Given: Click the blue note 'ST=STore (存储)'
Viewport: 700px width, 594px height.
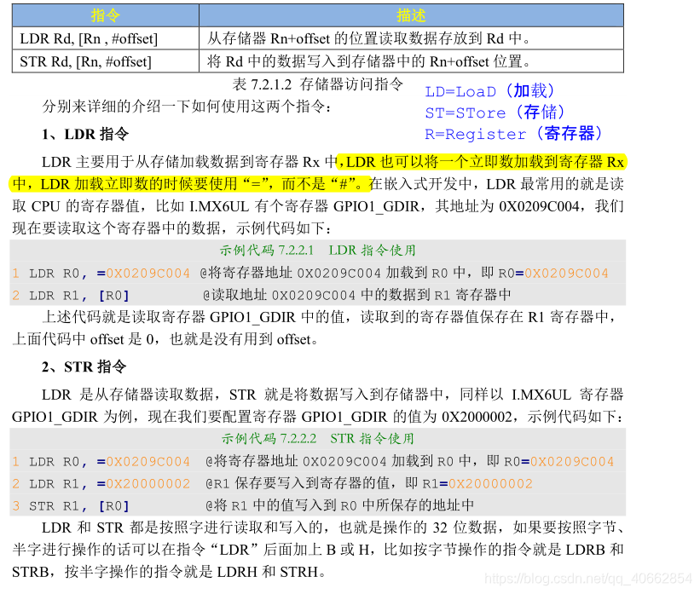Looking at the screenshot, I should 495,112.
